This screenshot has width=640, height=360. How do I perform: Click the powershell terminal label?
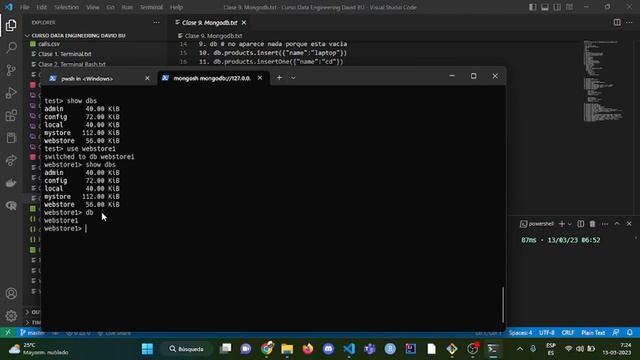537,224
